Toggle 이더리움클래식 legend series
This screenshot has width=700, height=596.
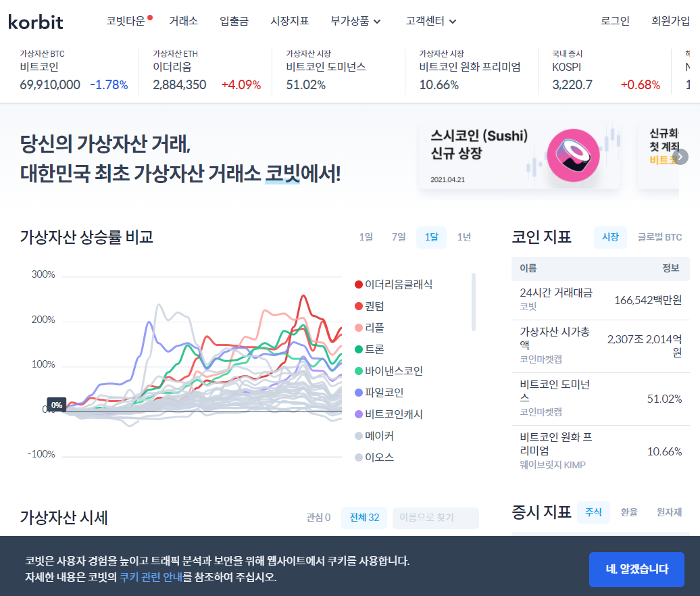click(x=393, y=284)
